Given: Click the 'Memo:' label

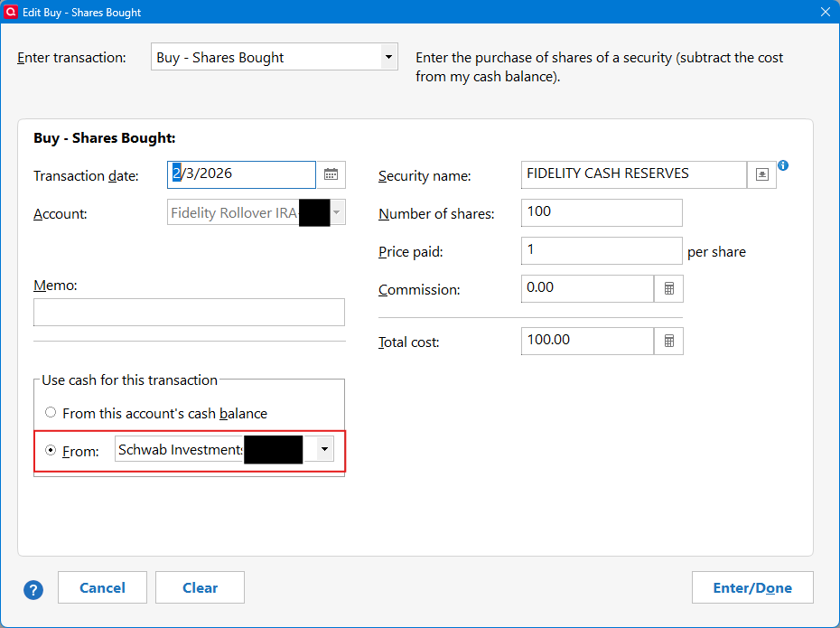Looking at the screenshot, I should [x=55, y=285].
